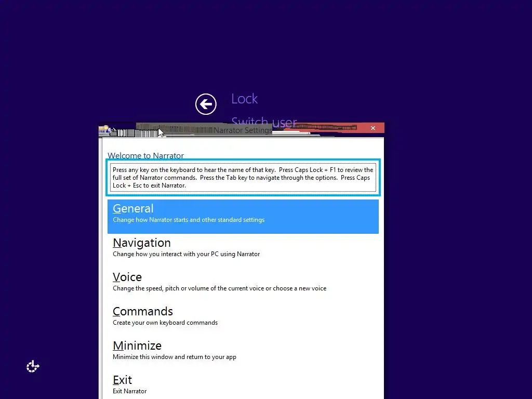Choose the Lock option
This screenshot has height=399, width=532.
244,99
